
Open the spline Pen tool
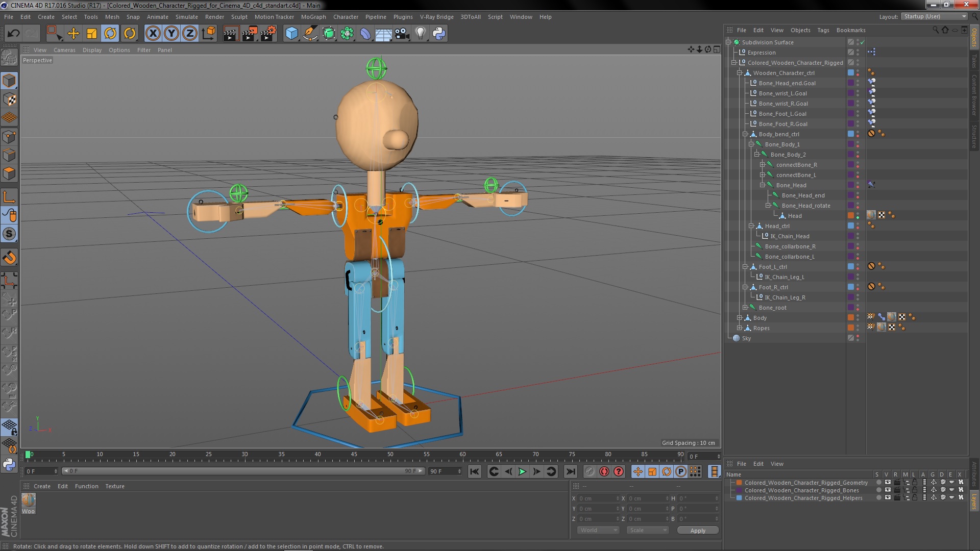(x=310, y=34)
